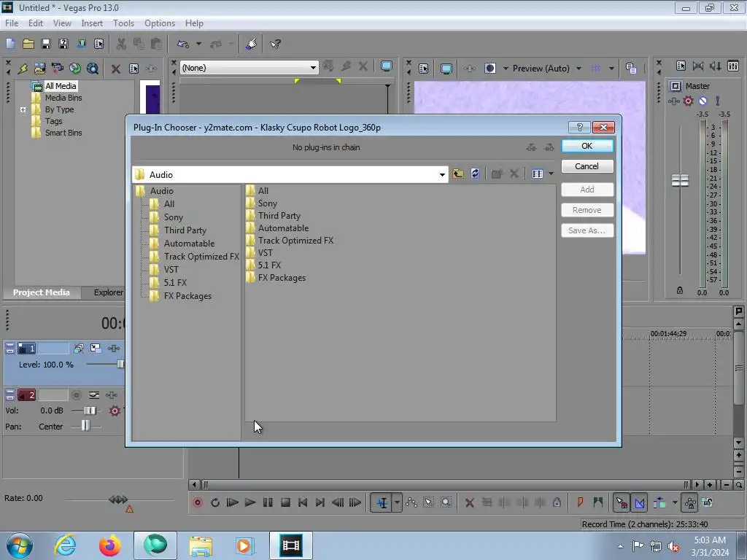
Task: Click the track 2 Vol slider
Action: [89, 411]
